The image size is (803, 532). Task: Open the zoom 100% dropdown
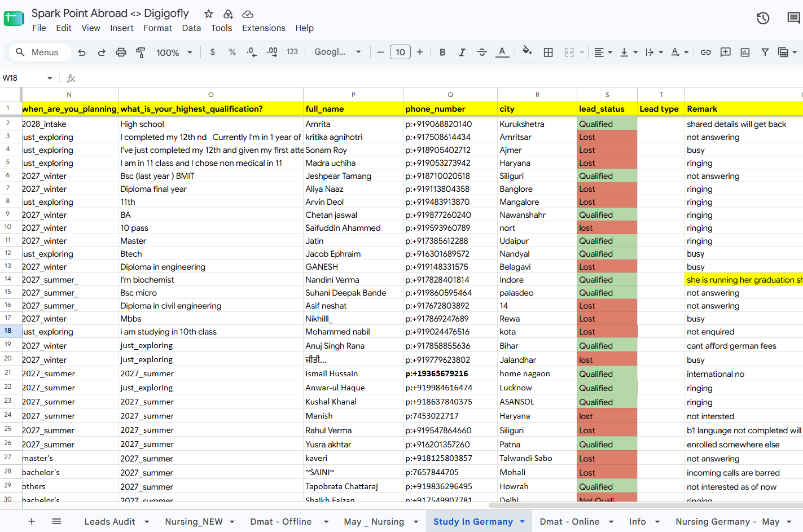(x=174, y=52)
